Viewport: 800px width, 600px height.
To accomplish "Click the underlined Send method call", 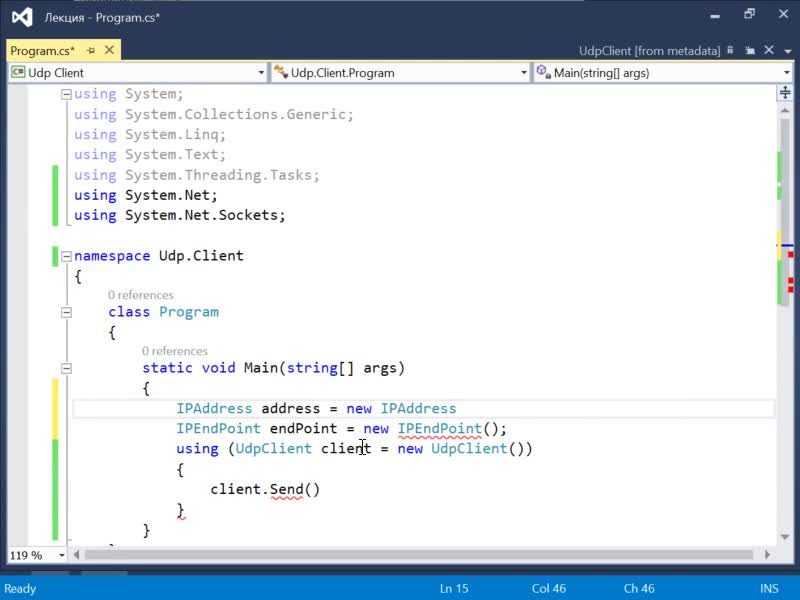I will click(x=286, y=489).
